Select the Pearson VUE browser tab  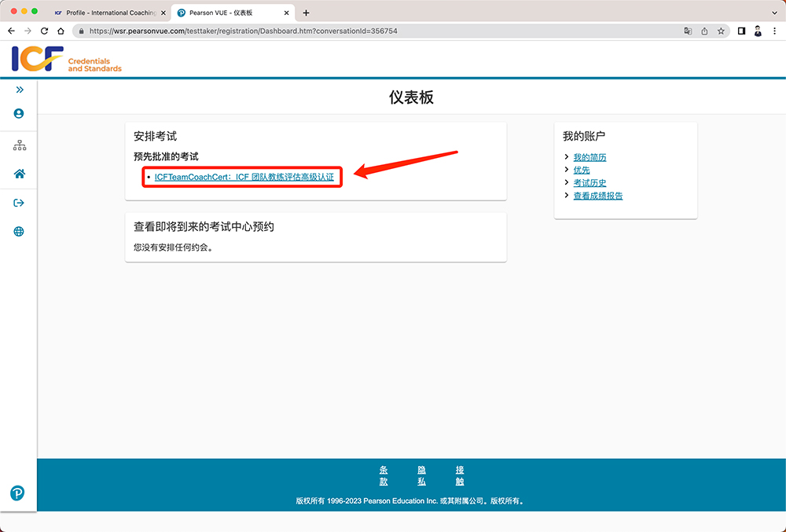[x=228, y=13]
